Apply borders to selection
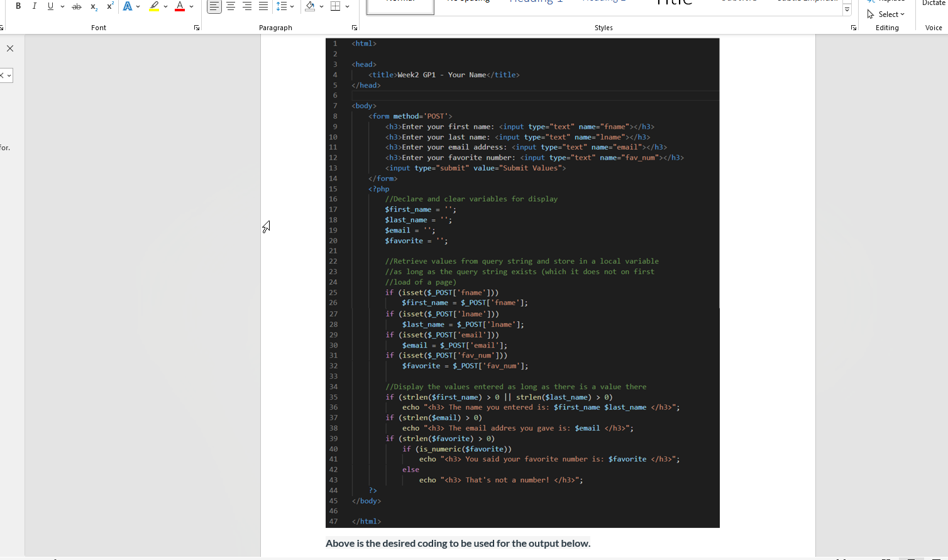Image resolution: width=948 pixels, height=560 pixels. tap(336, 6)
